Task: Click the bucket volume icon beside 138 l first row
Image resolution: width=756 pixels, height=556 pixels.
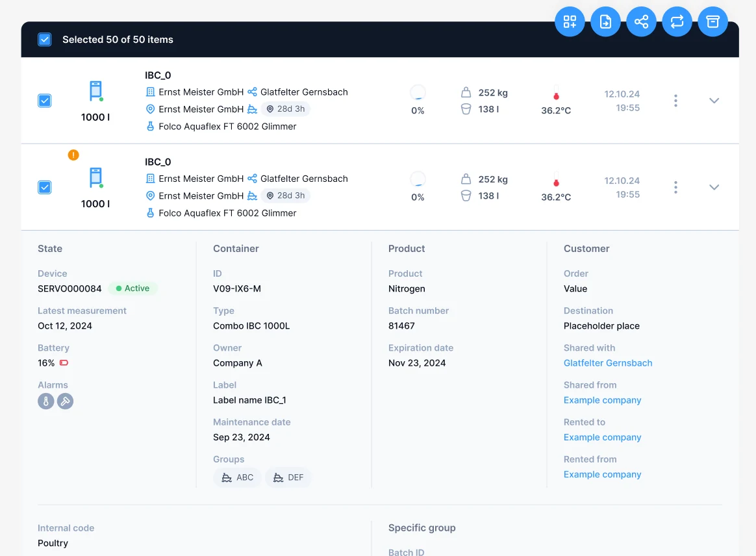Action: [x=466, y=109]
